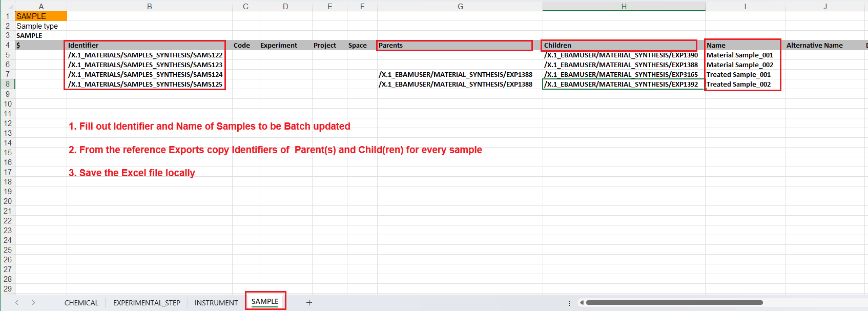Select column B header
The image size is (868, 311).
[150, 7]
